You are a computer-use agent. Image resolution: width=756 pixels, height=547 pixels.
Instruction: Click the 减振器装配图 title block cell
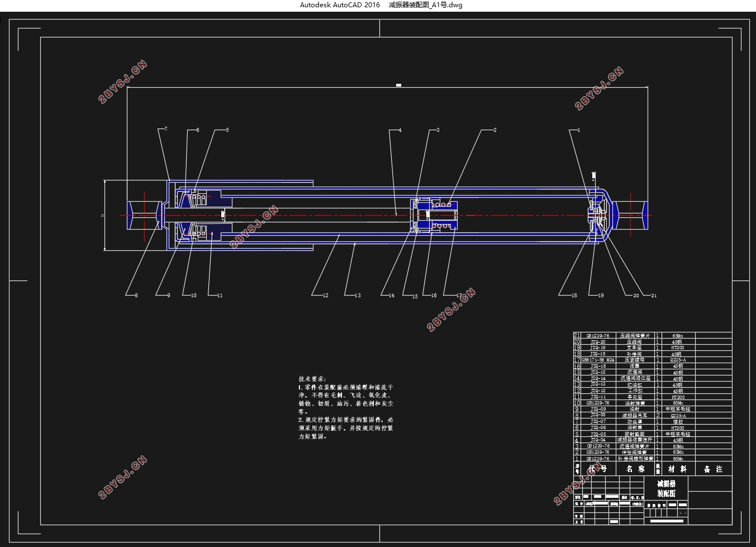666,489
